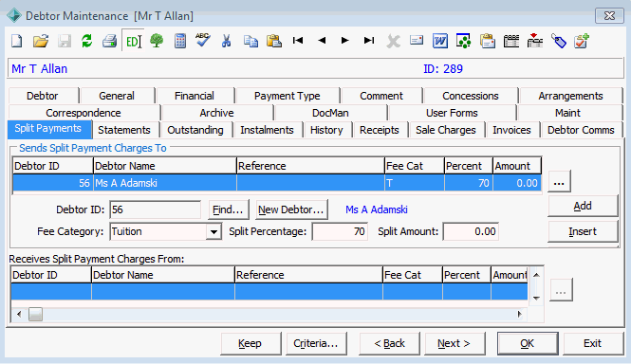The width and height of the screenshot is (631, 364).
Task: Click the checklist with green plus icon
Action: coord(582,41)
